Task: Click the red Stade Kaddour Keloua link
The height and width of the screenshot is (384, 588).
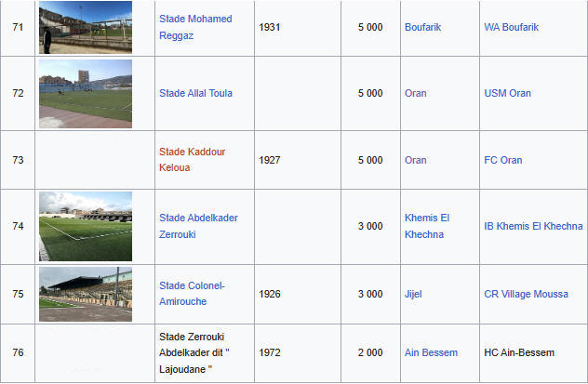Action: (192, 160)
